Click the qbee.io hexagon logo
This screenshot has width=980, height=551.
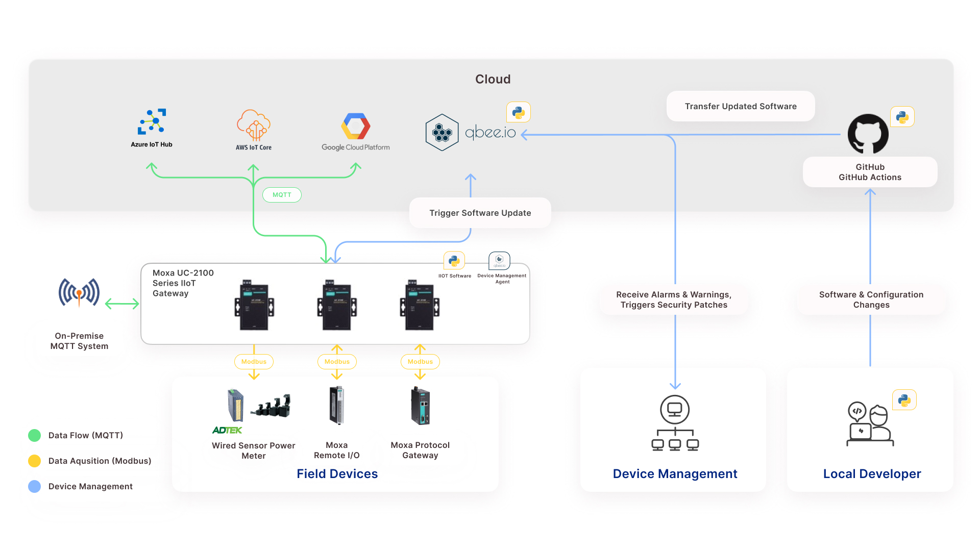442,133
